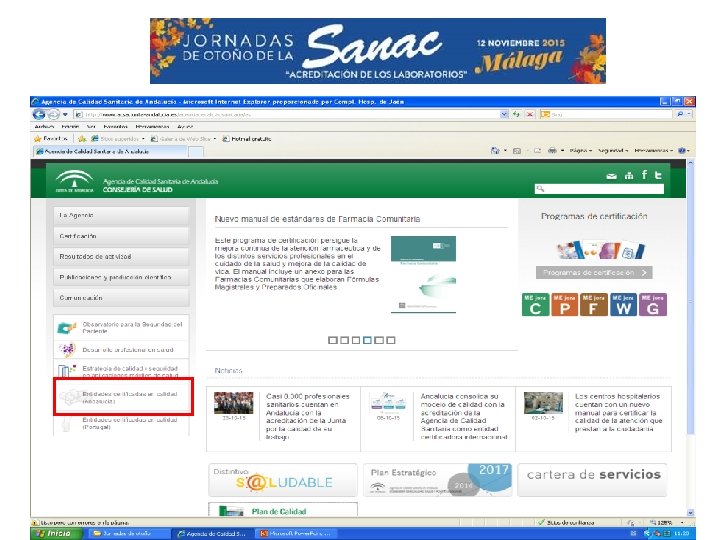Click the browser URL address field
This screenshot has height=540, width=720.
tap(287, 114)
